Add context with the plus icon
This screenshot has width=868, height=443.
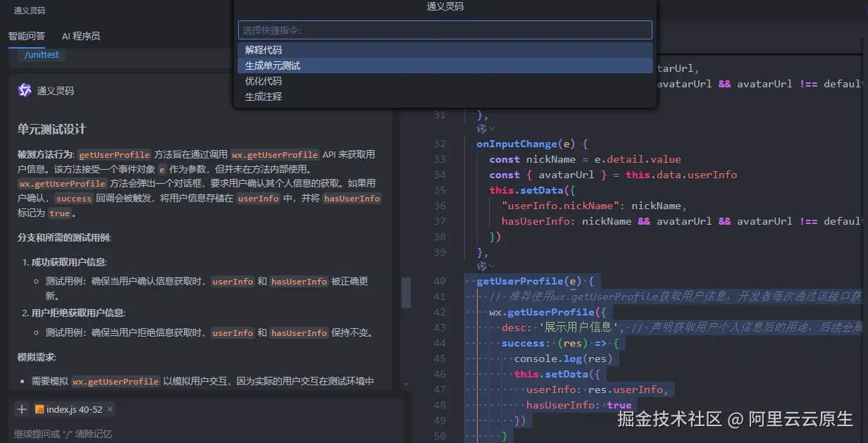tap(22, 409)
